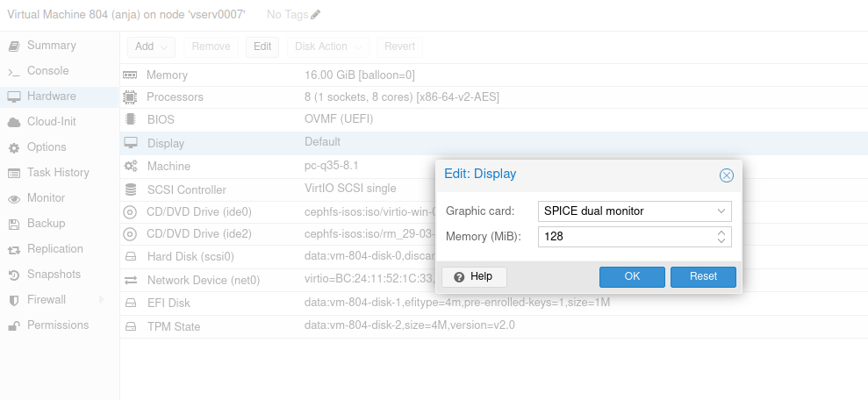Screen dimensions: 868x400
Task: Open the Summary section
Action: [x=51, y=46]
